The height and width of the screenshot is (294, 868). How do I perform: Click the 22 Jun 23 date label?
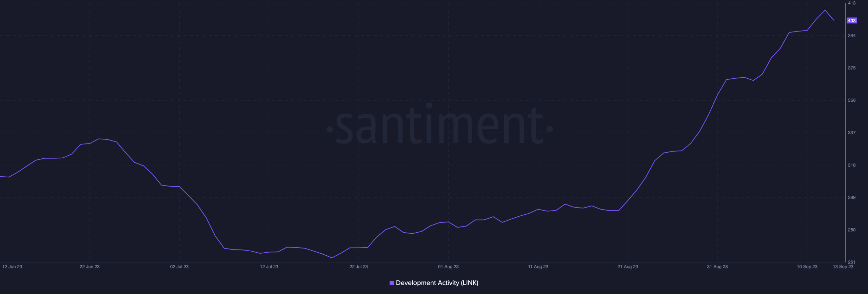click(90, 267)
